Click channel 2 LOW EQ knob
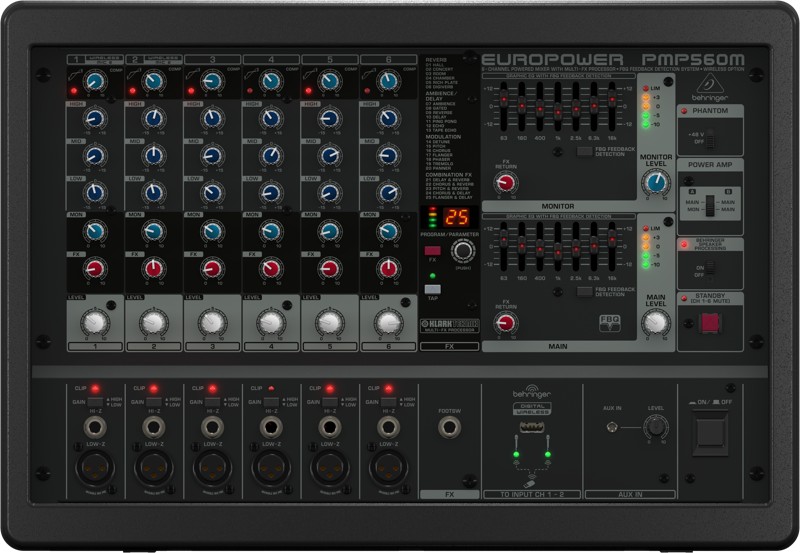 tap(153, 193)
